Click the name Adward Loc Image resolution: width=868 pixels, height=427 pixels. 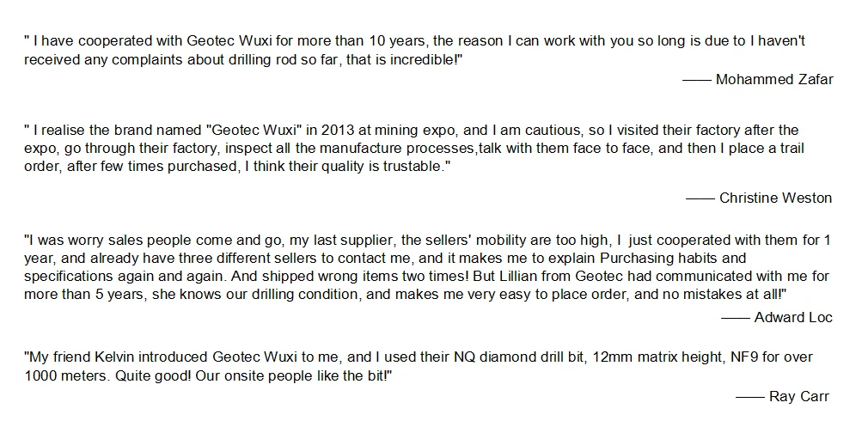coord(792,317)
